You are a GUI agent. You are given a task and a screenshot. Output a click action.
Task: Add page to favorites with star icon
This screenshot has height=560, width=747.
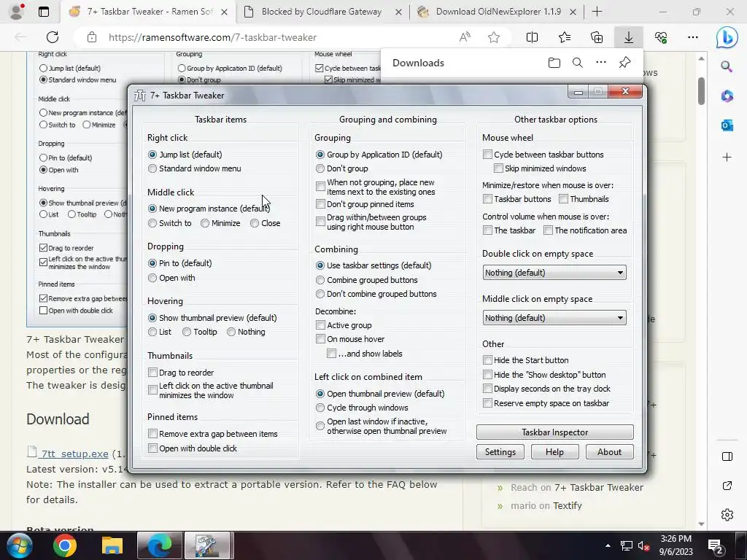click(494, 37)
